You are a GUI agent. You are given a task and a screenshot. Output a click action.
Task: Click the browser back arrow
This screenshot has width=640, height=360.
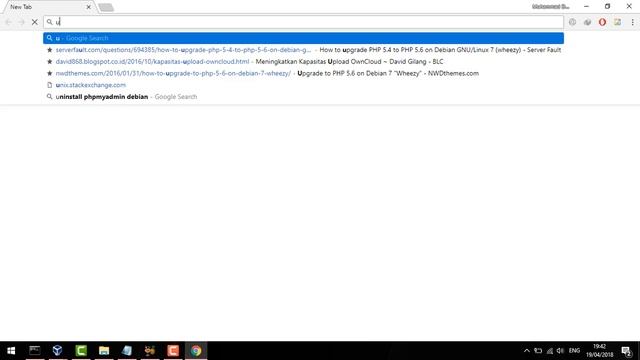click(9, 22)
